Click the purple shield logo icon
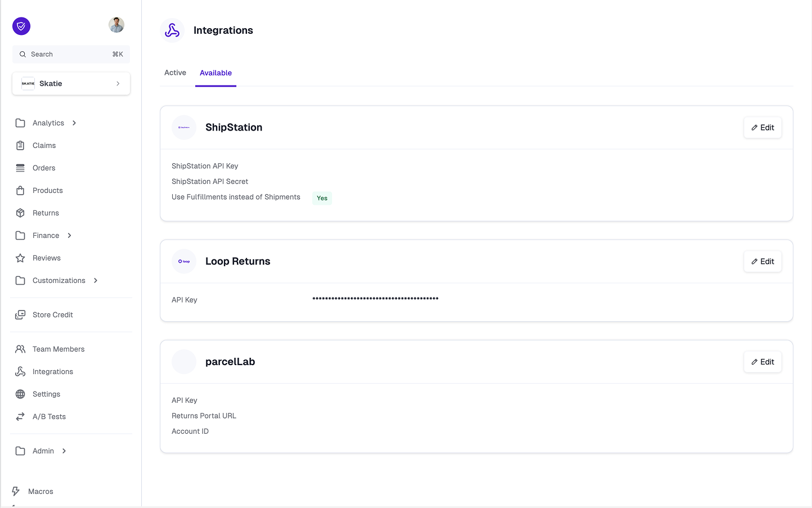The image size is (812, 508). click(21, 26)
